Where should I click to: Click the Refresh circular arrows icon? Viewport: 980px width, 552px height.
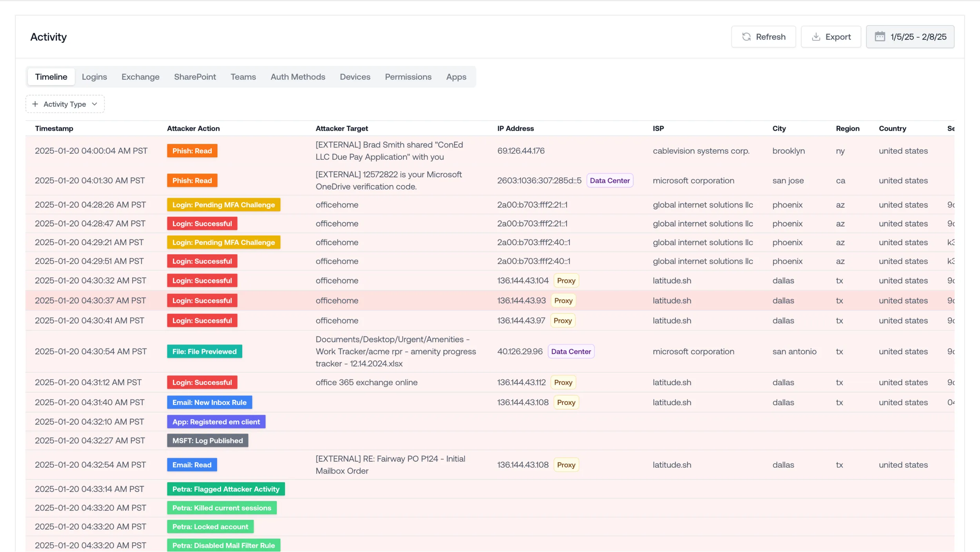click(x=746, y=37)
